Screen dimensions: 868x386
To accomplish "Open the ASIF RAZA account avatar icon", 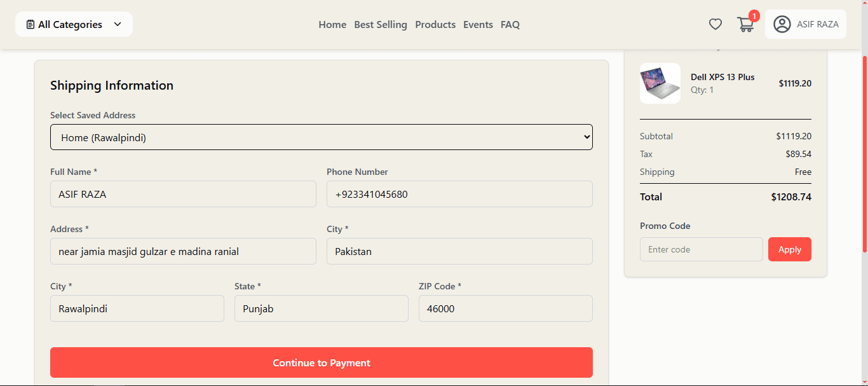I will click(x=782, y=24).
